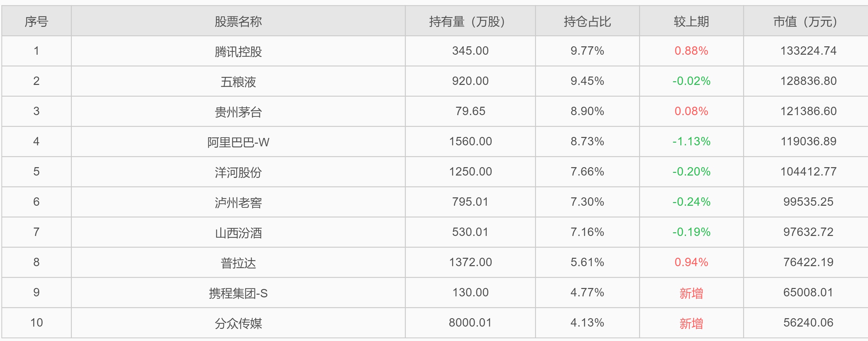Click the 较上期 column header
Screen dimensions: 868x341
(691, 21)
